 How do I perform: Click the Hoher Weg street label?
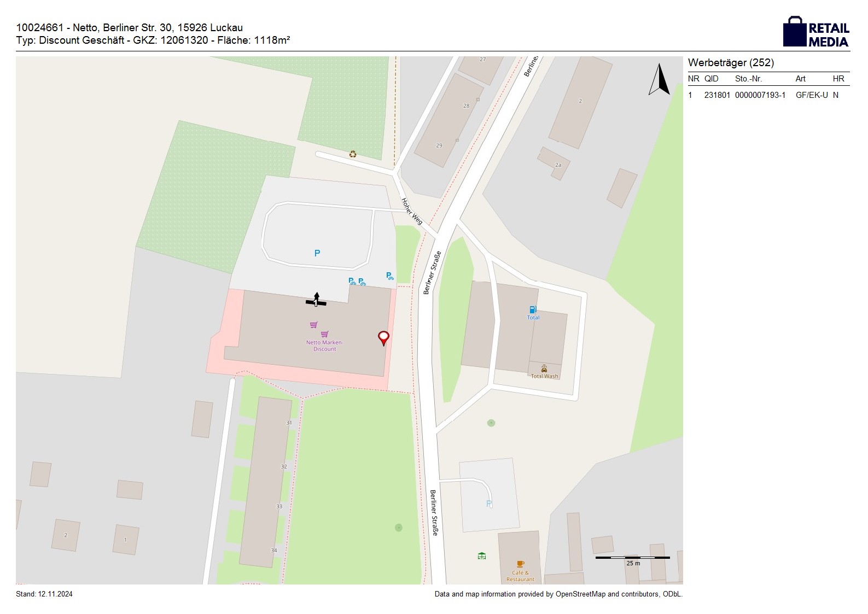click(412, 211)
